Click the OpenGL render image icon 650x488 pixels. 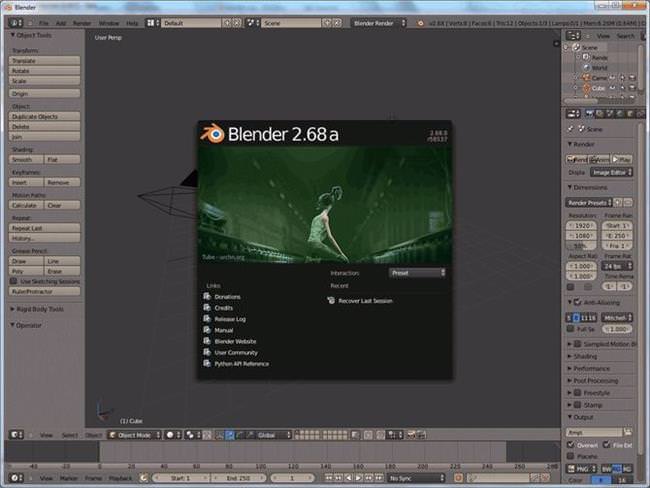(411, 435)
